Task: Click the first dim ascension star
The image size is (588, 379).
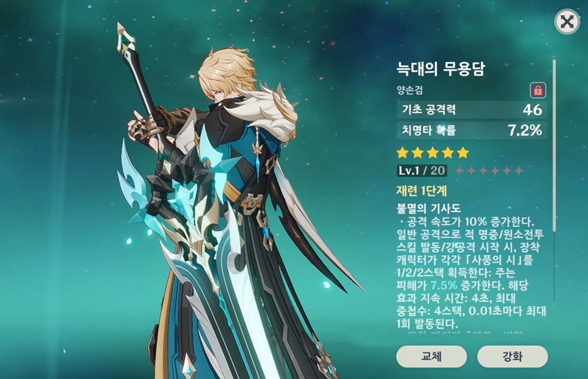Action: pos(460,171)
